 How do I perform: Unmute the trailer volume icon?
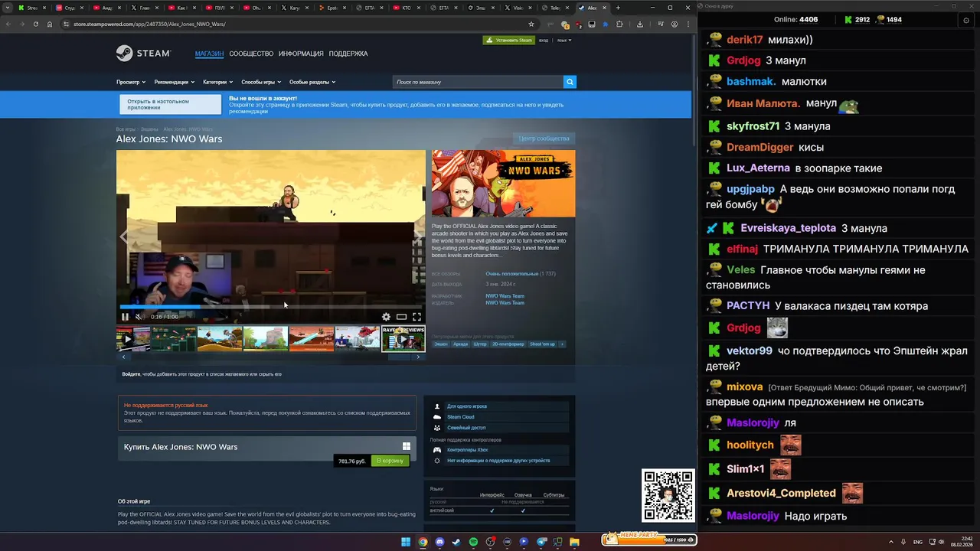139,316
